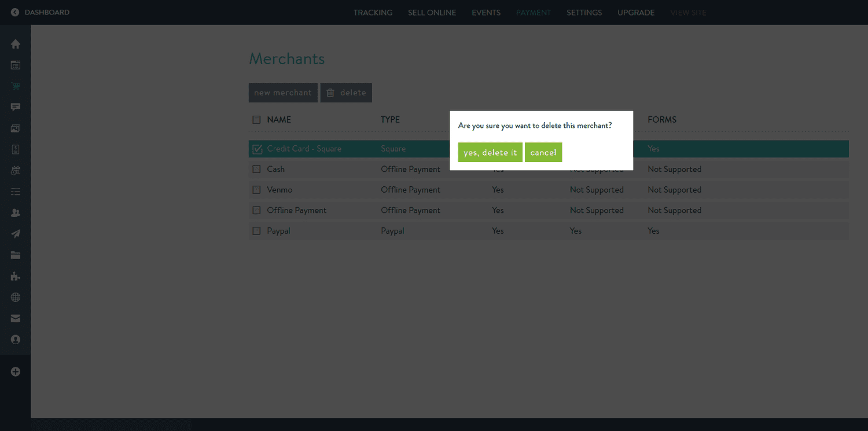
Task: Switch to the TRACKING tab
Action: pyautogui.click(x=373, y=12)
